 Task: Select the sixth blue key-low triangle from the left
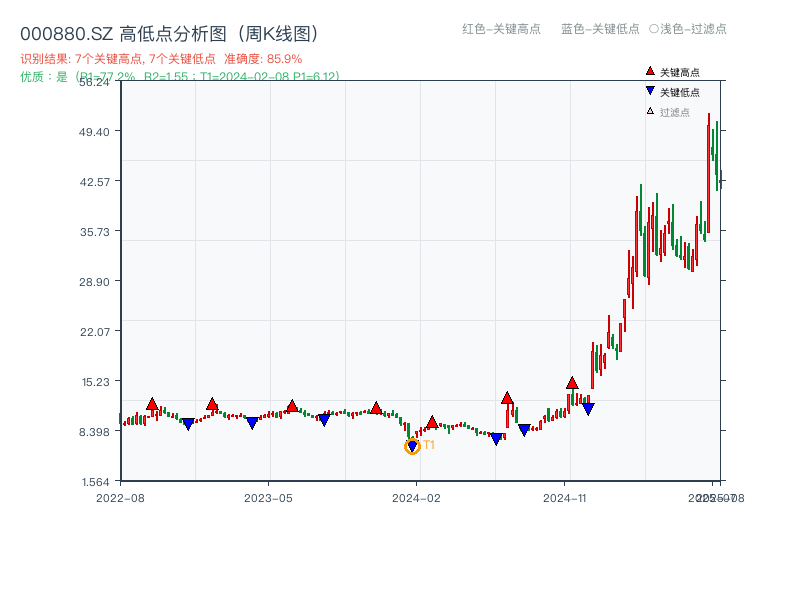point(524,430)
